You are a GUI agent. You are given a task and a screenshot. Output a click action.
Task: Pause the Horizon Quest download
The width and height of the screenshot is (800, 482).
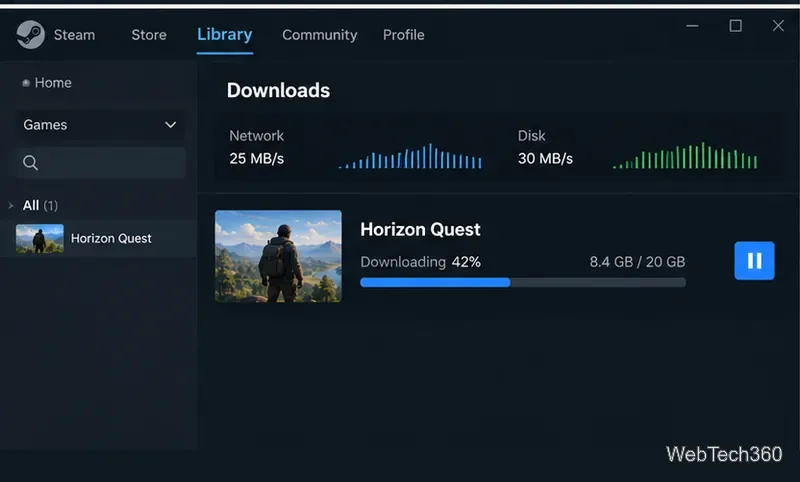(754, 261)
